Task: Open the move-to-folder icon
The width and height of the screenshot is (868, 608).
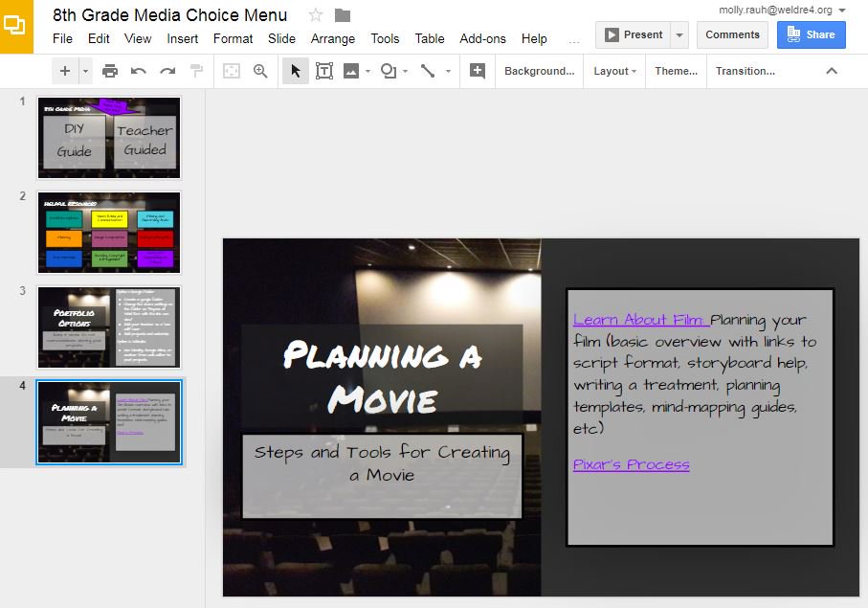Action: point(343,15)
